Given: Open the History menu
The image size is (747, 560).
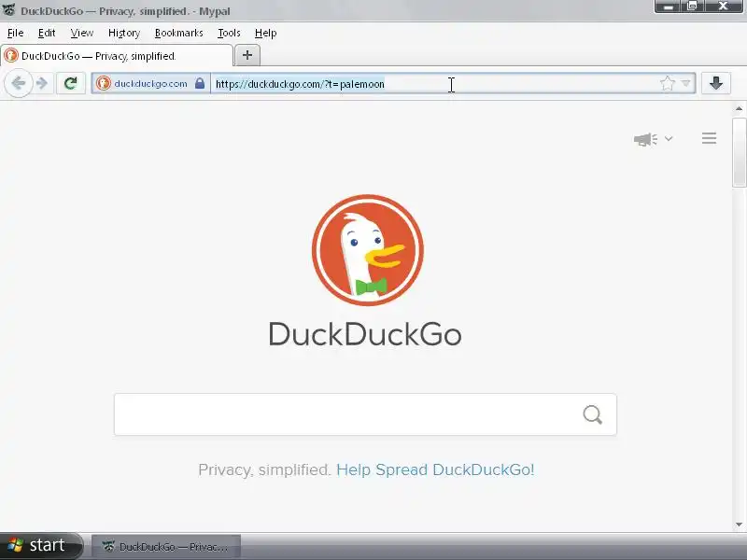Looking at the screenshot, I should pyautogui.click(x=124, y=33).
